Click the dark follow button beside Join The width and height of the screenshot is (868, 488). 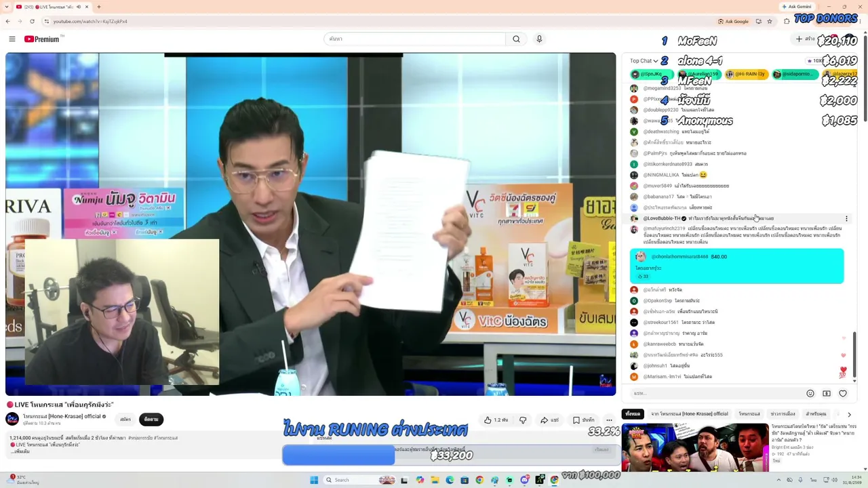151,420
